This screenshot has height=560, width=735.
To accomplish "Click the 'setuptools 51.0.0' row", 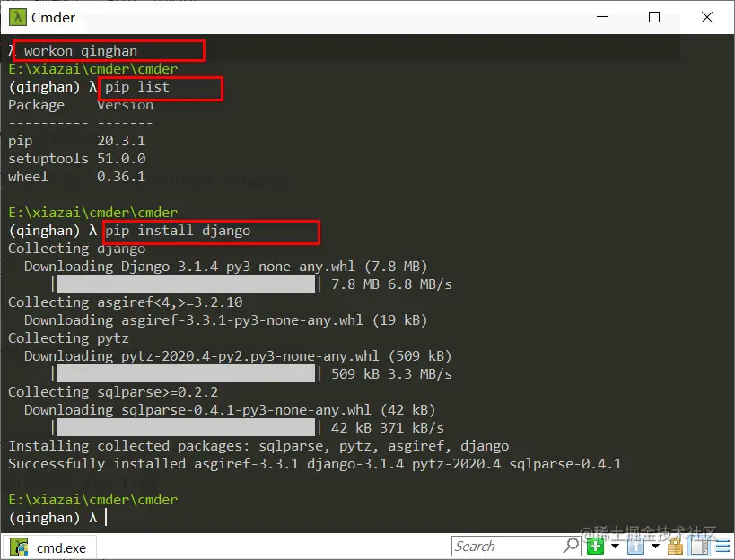I will pyautogui.click(x=77, y=159).
